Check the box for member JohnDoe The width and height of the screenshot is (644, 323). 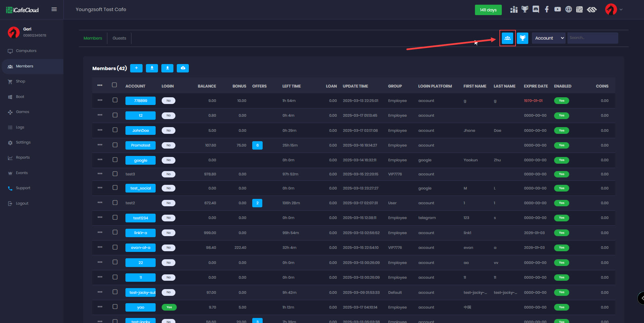pos(115,130)
